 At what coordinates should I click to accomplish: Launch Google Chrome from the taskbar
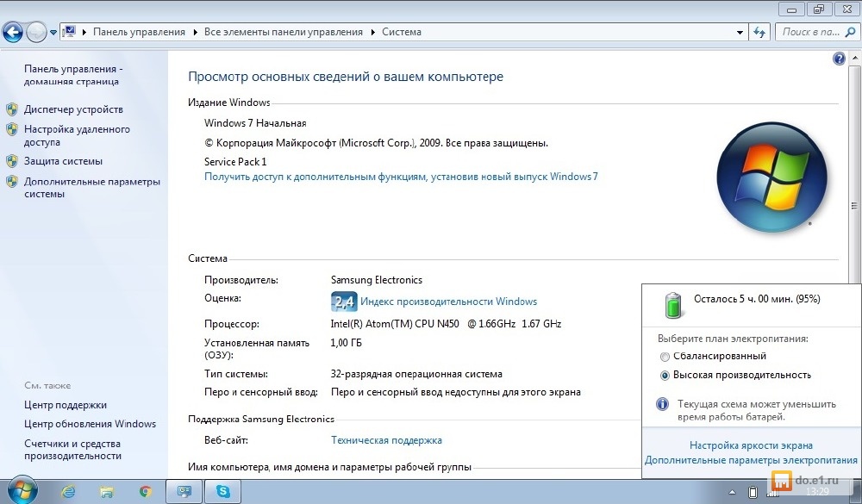tap(145, 491)
